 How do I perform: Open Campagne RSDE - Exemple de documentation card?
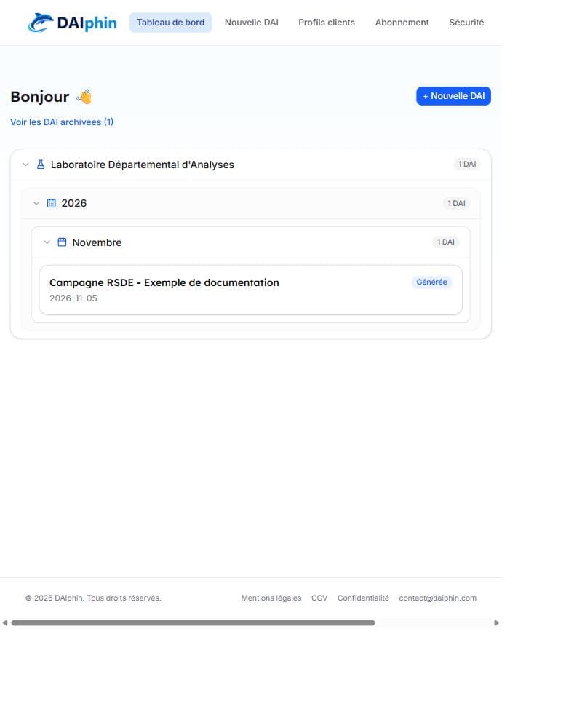250,290
